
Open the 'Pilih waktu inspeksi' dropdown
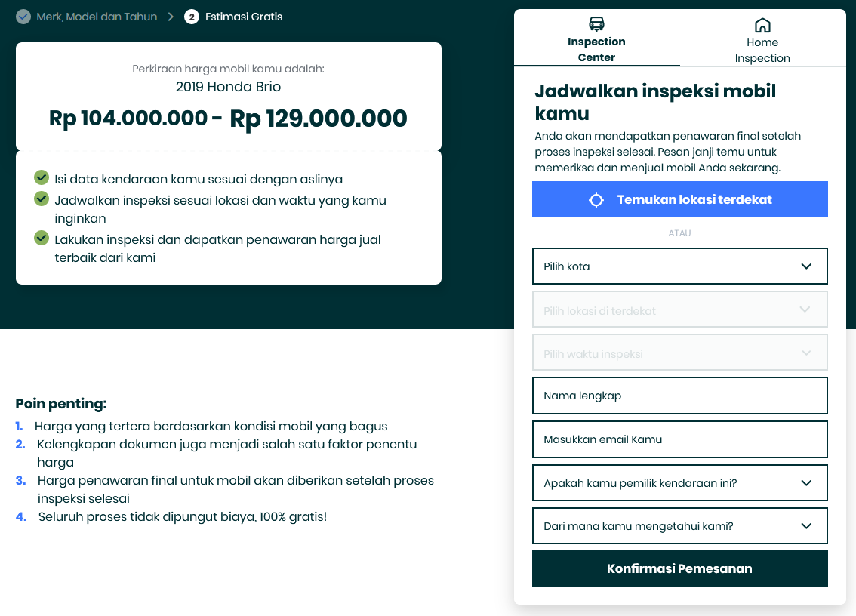point(679,353)
